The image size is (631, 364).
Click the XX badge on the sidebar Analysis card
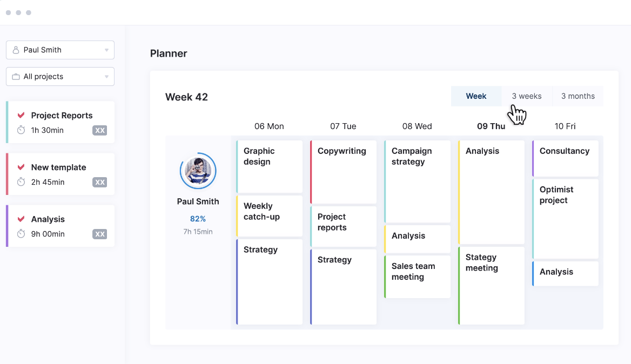point(99,234)
